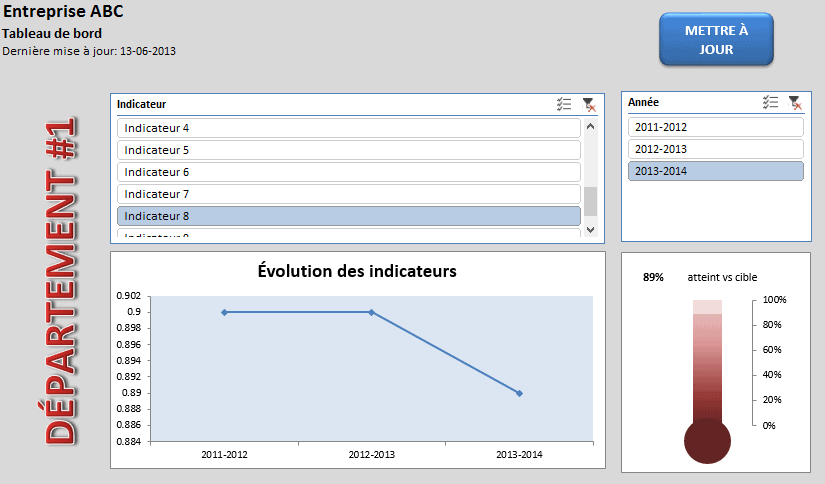
Task: Click the 2011-2012 data point marker
Action: (224, 312)
